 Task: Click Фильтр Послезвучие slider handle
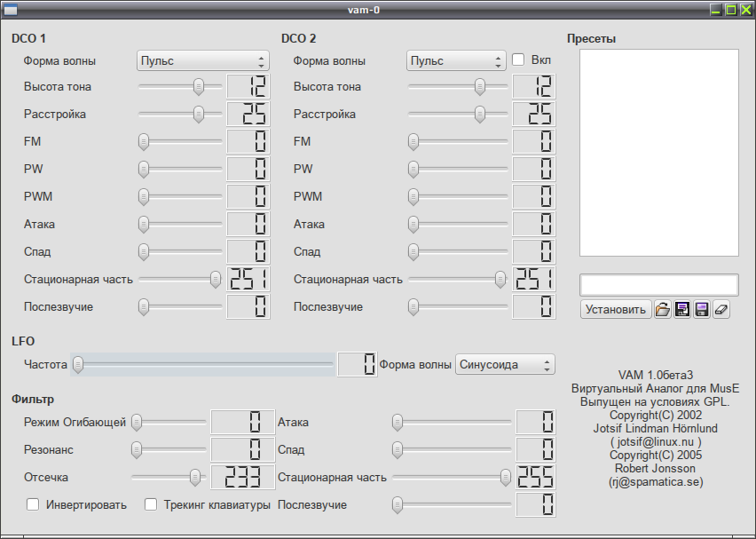[398, 504]
